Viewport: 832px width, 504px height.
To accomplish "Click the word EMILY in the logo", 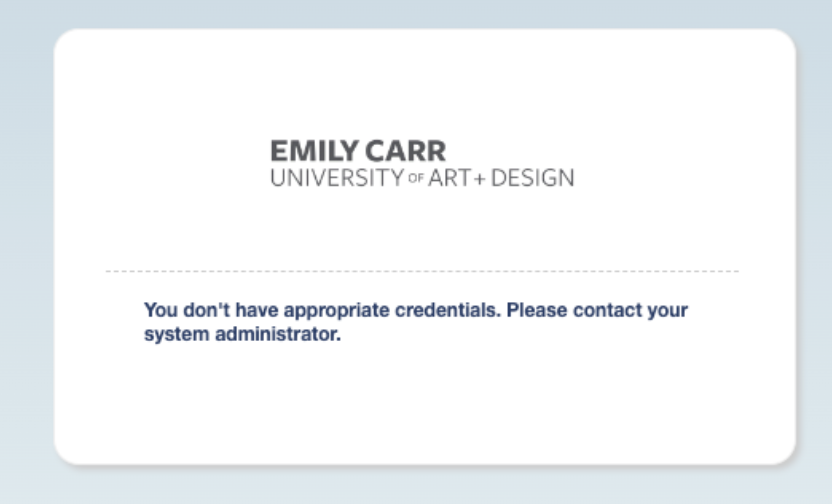I will tap(315, 151).
